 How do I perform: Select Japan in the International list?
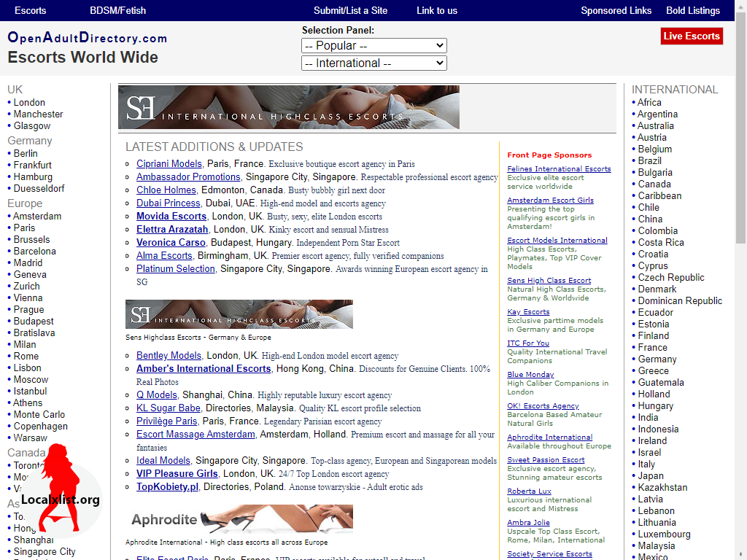point(651,475)
